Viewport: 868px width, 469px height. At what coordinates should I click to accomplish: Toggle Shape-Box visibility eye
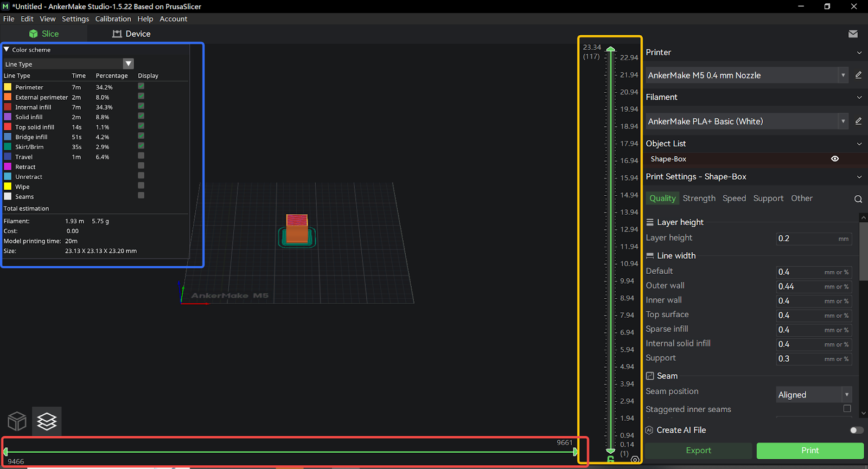tap(835, 159)
